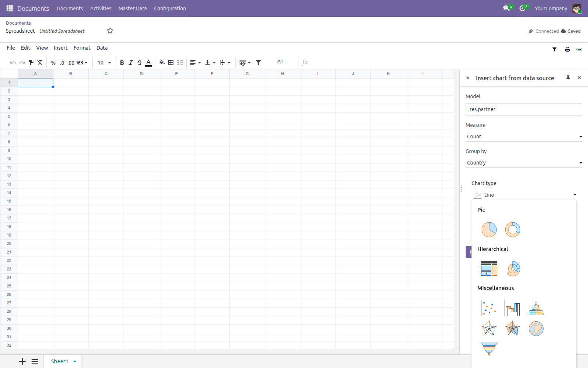Choose the sunburst hierarchical chart icon

[x=512, y=269]
